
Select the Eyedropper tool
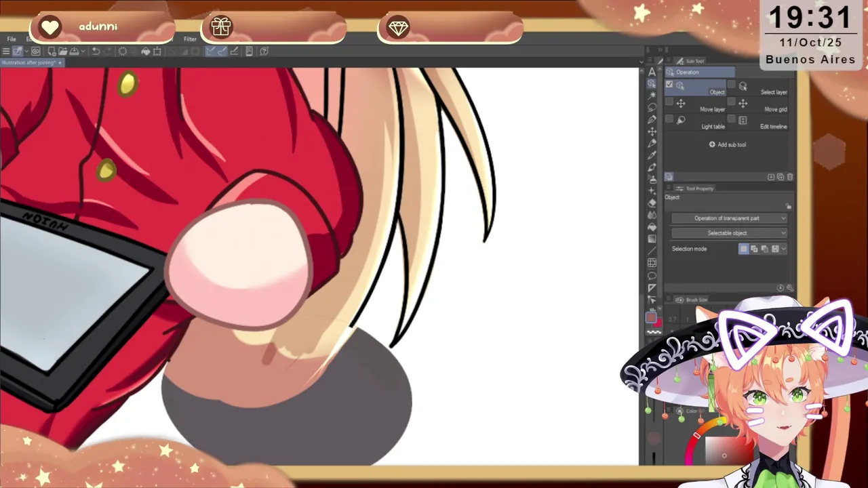652,155
